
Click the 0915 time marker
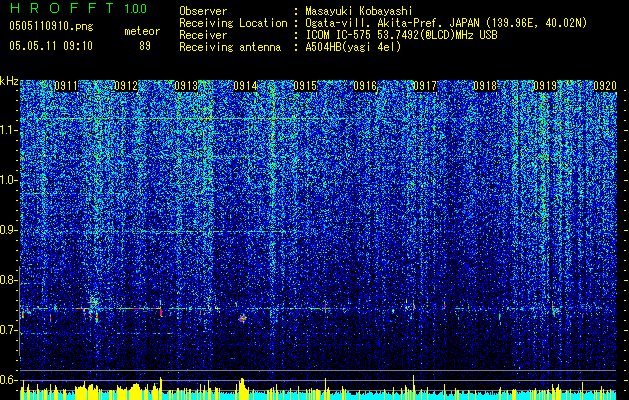(305, 86)
